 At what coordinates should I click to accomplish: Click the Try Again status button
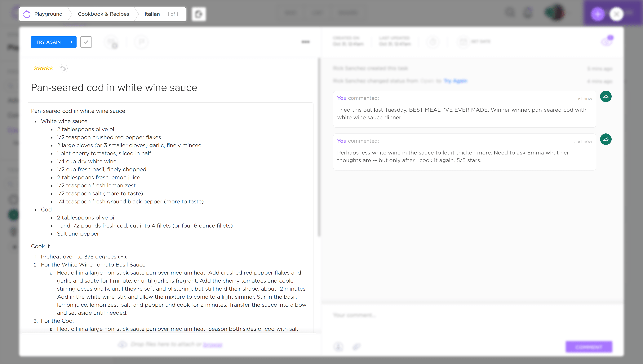coord(49,42)
